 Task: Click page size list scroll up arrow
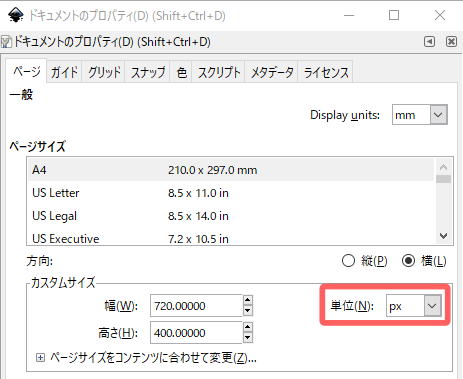point(443,167)
